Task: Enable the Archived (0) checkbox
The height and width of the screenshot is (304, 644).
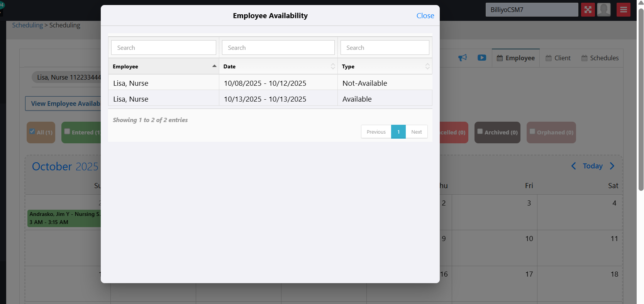Action: coord(480,131)
